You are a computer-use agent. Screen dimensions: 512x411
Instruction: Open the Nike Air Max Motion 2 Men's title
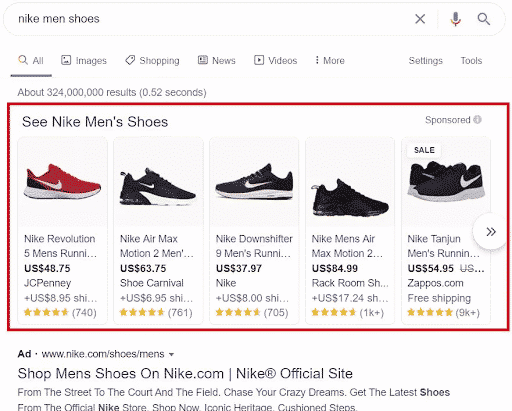[x=157, y=246]
